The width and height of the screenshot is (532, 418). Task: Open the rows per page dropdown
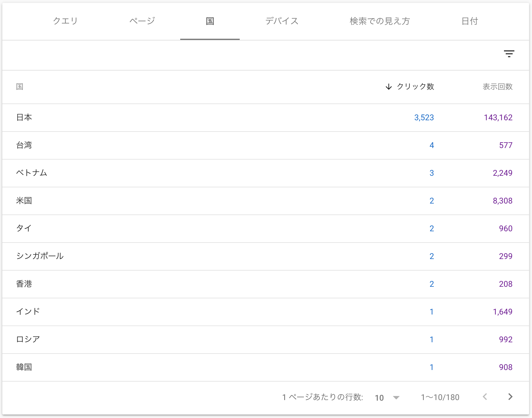tap(387, 397)
